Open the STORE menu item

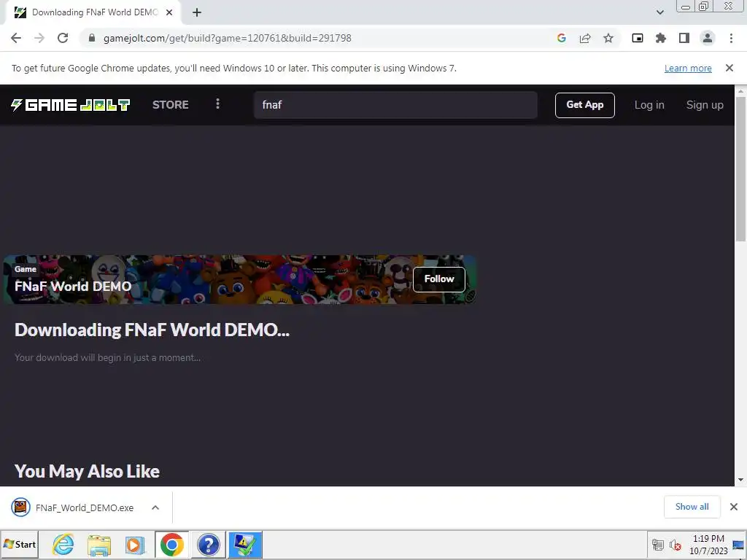[x=171, y=105]
